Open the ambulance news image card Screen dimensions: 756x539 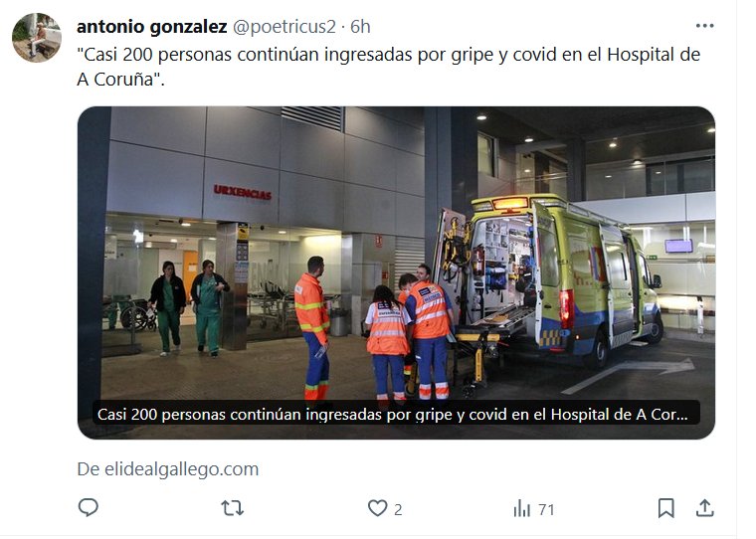click(396, 272)
